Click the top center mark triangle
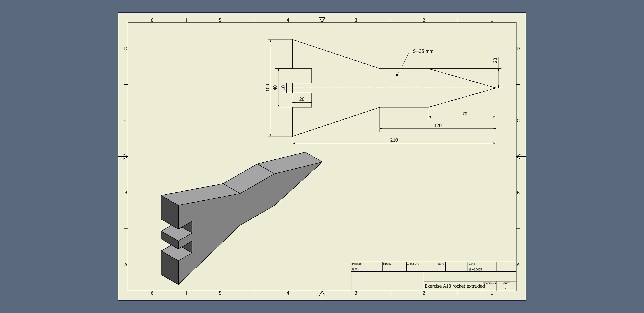Viewport: 644px width, 313px height. tap(322, 19)
